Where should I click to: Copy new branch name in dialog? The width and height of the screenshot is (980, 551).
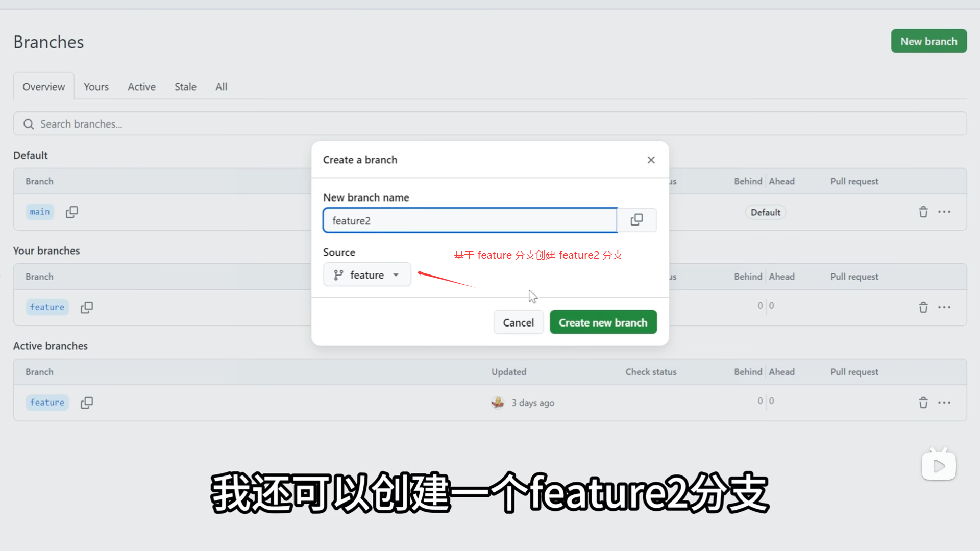click(636, 220)
